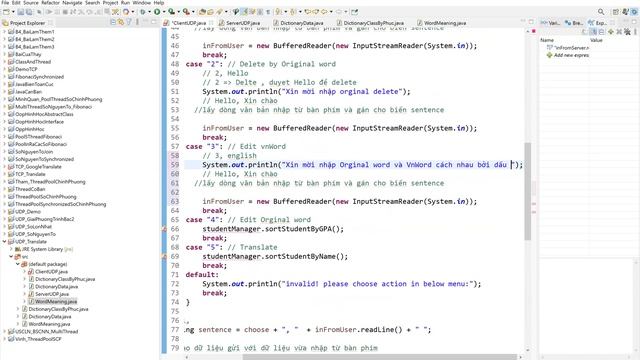Collapse the (default package) node

click(x=18, y=264)
